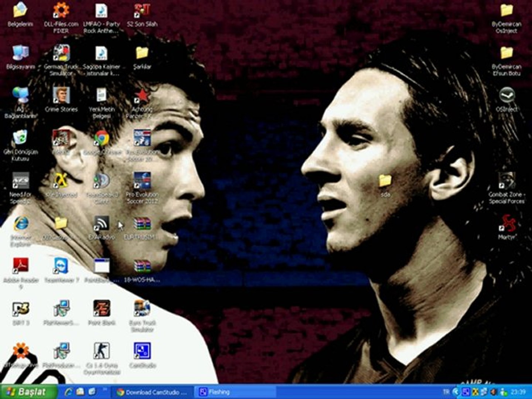Open the Google Chrome desktop shortcut
Screen dimensions: 532x399
coord(102,139)
